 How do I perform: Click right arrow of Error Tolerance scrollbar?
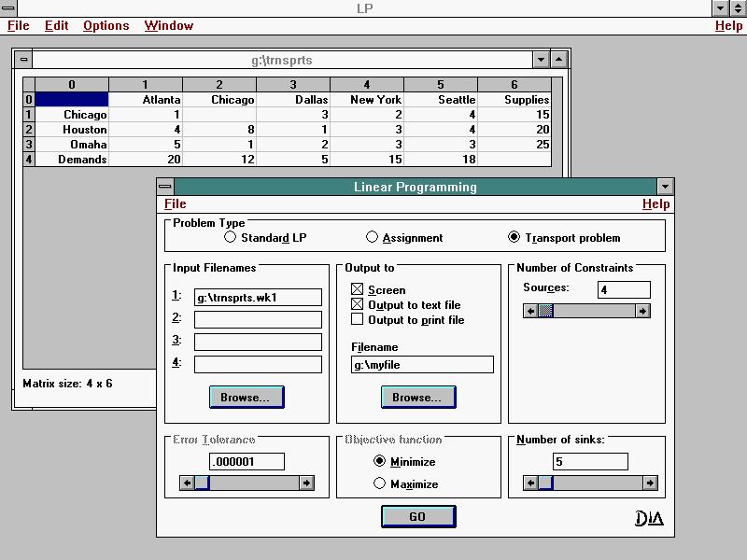[x=306, y=483]
